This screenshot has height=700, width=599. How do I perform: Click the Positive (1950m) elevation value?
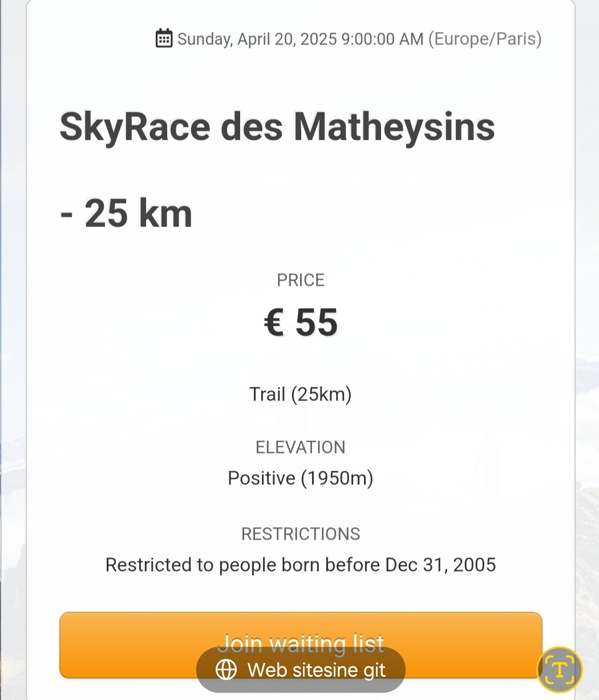click(x=301, y=478)
